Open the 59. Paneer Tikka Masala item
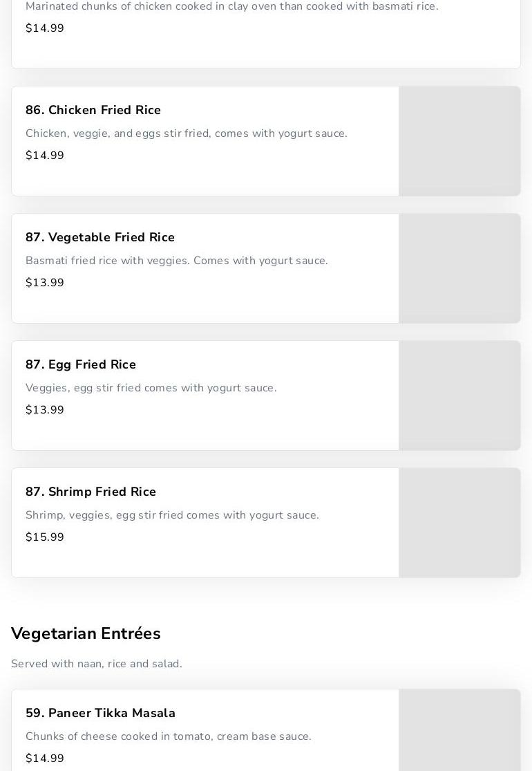 [x=100, y=714]
